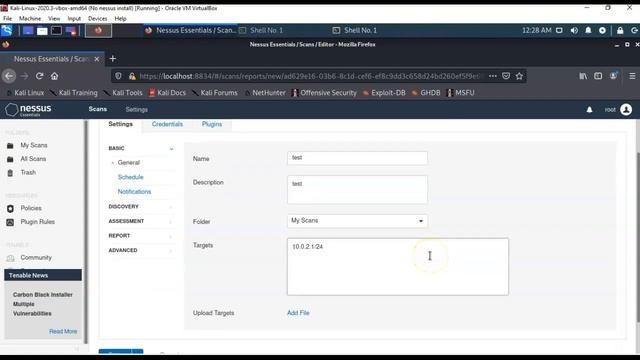This screenshot has height=360, width=640.
Task: Click the Kali Tools bookmark
Action: coord(123,93)
